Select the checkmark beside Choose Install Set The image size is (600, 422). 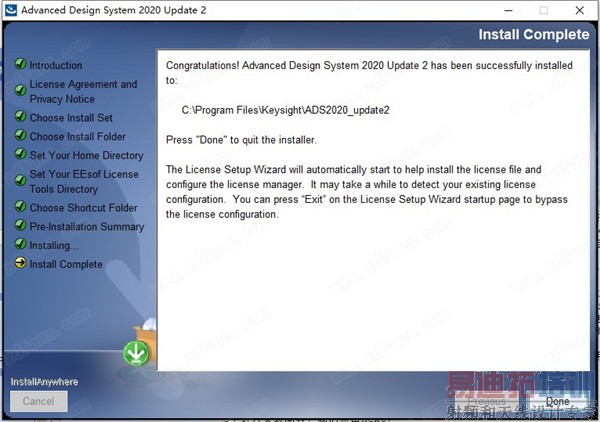20,116
